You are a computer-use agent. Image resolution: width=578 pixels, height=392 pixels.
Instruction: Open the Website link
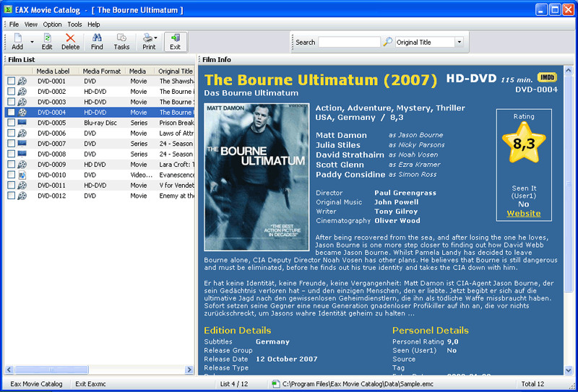coord(523,213)
